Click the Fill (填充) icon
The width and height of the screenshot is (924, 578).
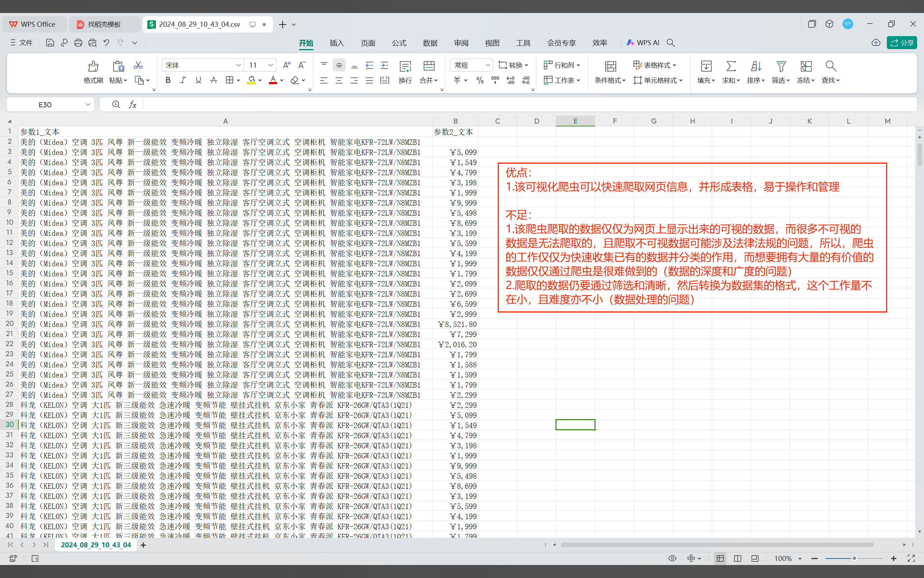point(706,66)
